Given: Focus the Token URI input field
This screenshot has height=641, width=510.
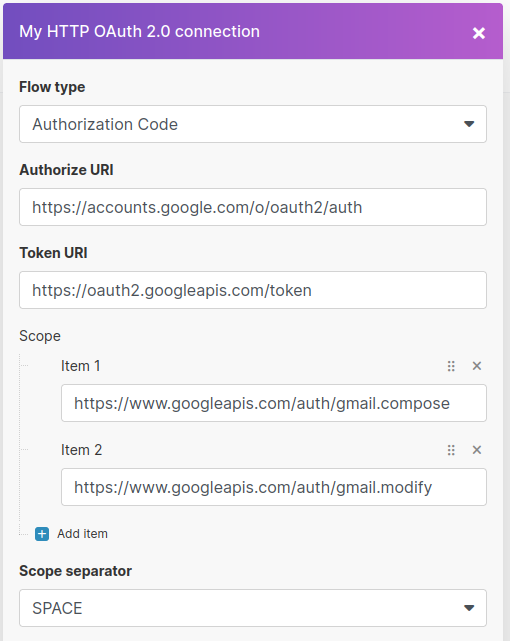Looking at the screenshot, I should point(253,290).
